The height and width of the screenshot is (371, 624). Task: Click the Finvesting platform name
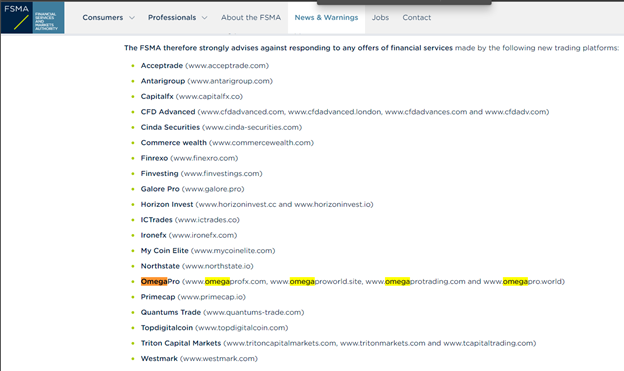pos(159,174)
